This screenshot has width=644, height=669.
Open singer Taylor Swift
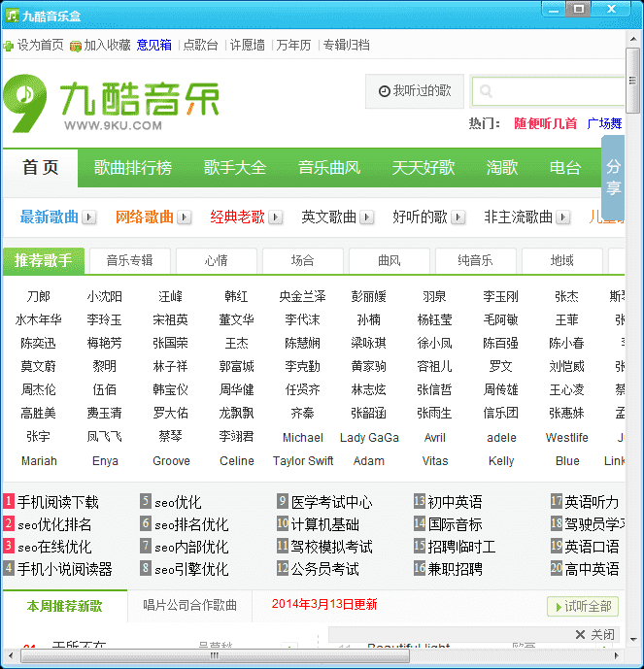tap(303, 461)
